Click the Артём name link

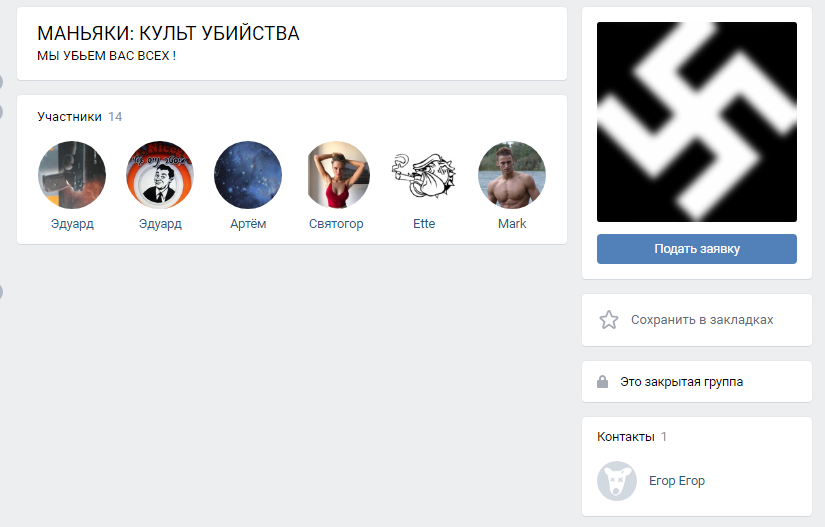pos(248,224)
